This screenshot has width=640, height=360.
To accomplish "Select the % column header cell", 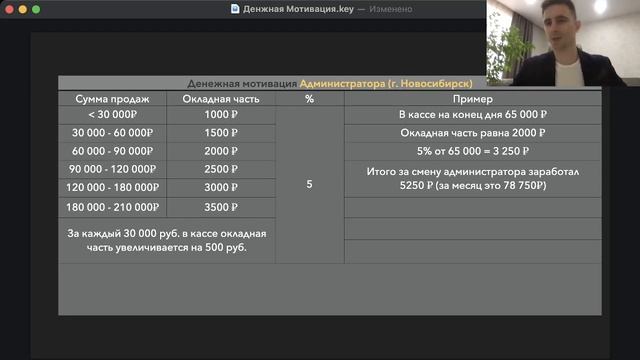I will pyautogui.click(x=309, y=99).
